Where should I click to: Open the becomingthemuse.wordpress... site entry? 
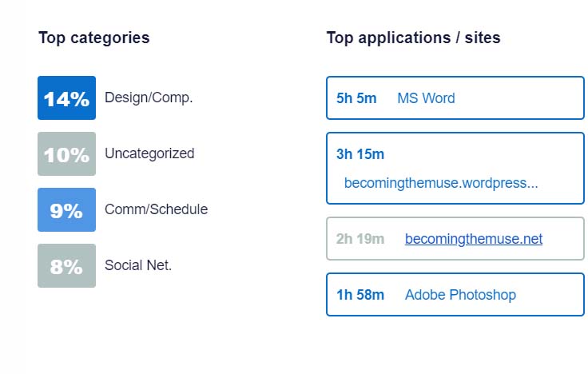tap(441, 183)
